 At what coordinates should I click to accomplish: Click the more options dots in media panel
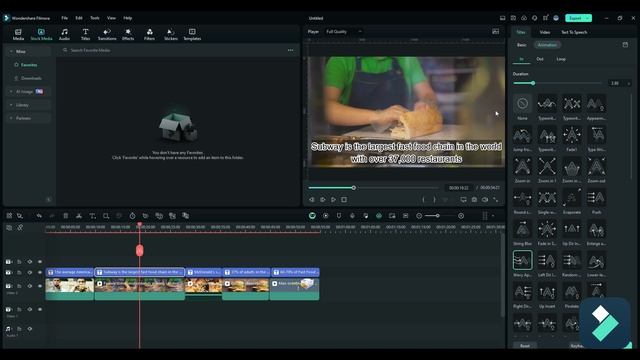point(290,50)
